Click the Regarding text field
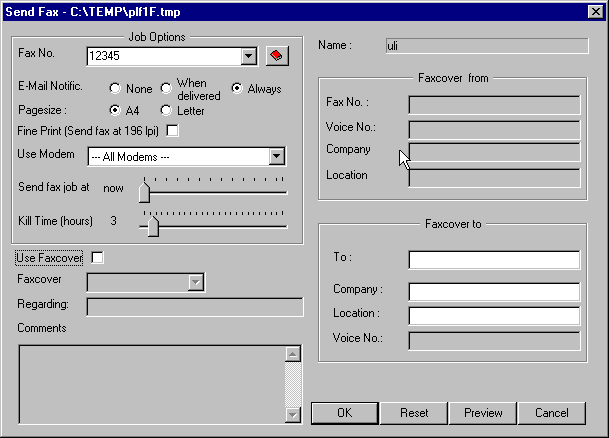 pyautogui.click(x=195, y=307)
